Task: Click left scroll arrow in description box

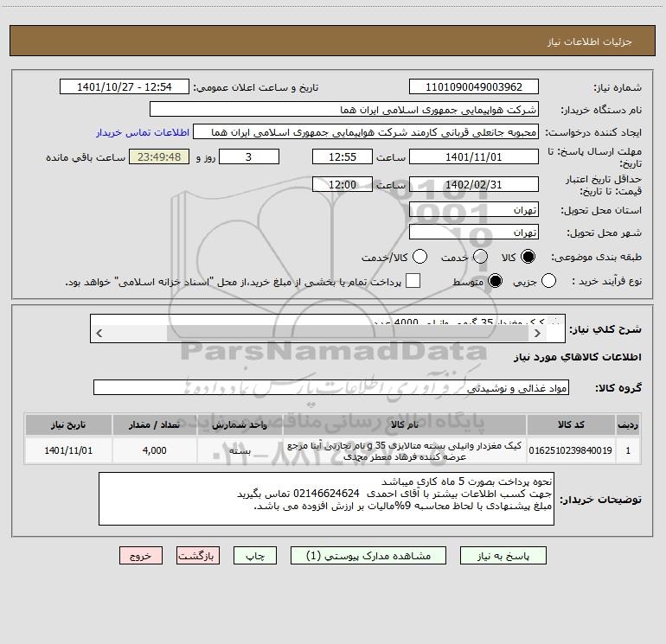Action: coord(99,334)
